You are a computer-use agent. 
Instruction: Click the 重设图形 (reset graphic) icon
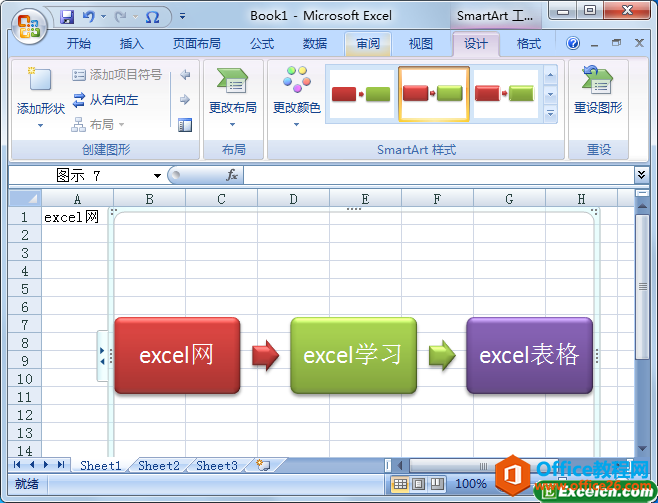[x=597, y=79]
